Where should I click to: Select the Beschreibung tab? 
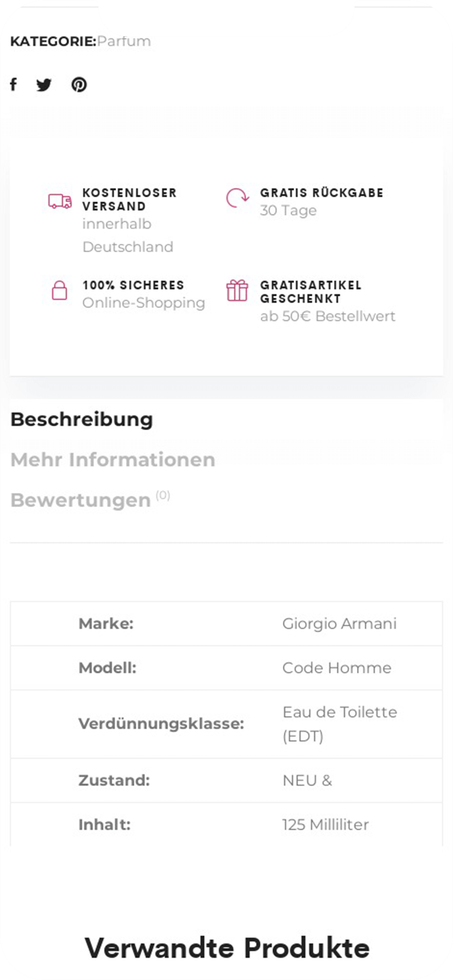tap(82, 419)
